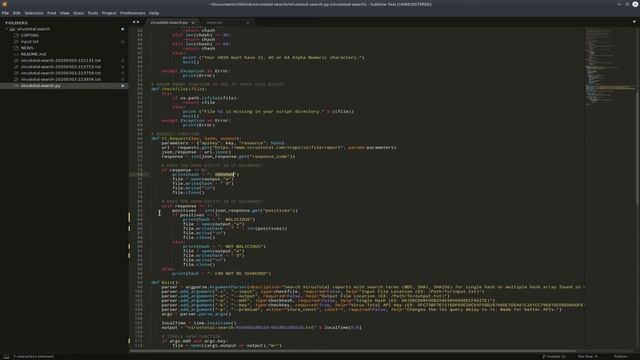Open README.md in sidebar
Screen dimensions: 640x360
click(33, 54)
